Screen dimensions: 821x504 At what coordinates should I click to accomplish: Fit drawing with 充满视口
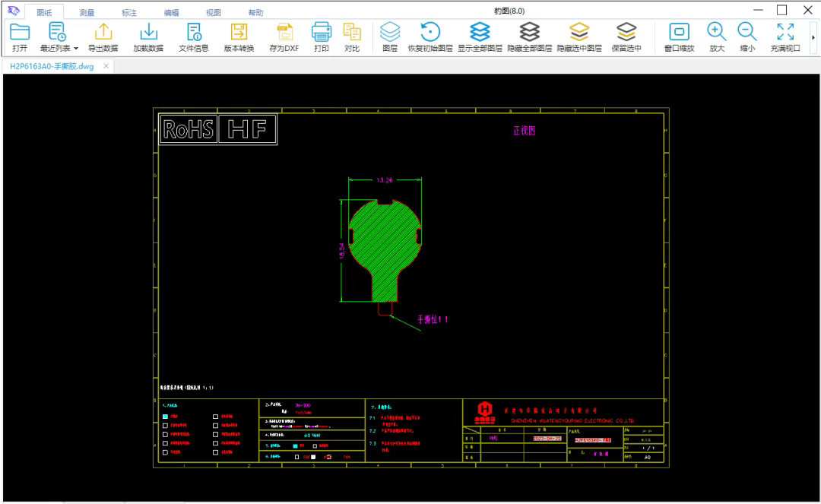coord(785,37)
